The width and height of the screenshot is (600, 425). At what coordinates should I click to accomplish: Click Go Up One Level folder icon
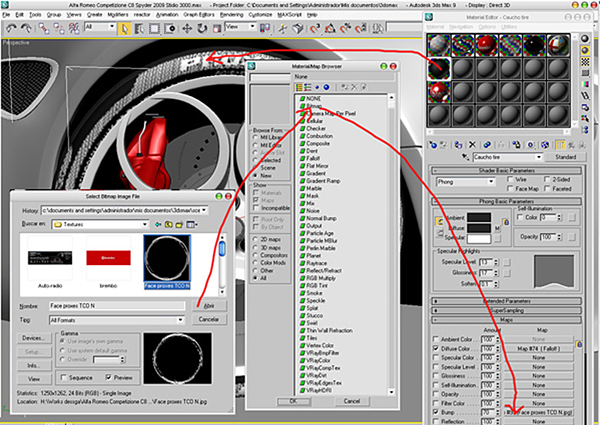[169, 225]
